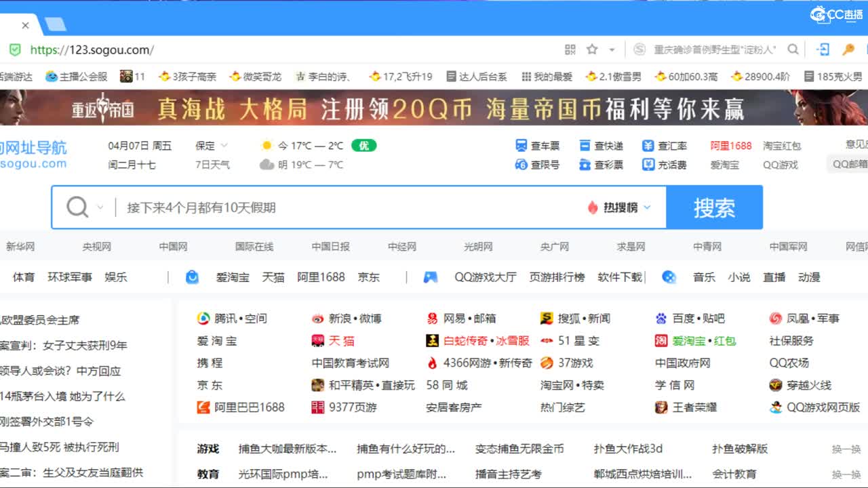Click the address bar URL 123.sogou.com
Image resolution: width=868 pixels, height=488 pixels.
pos(92,49)
